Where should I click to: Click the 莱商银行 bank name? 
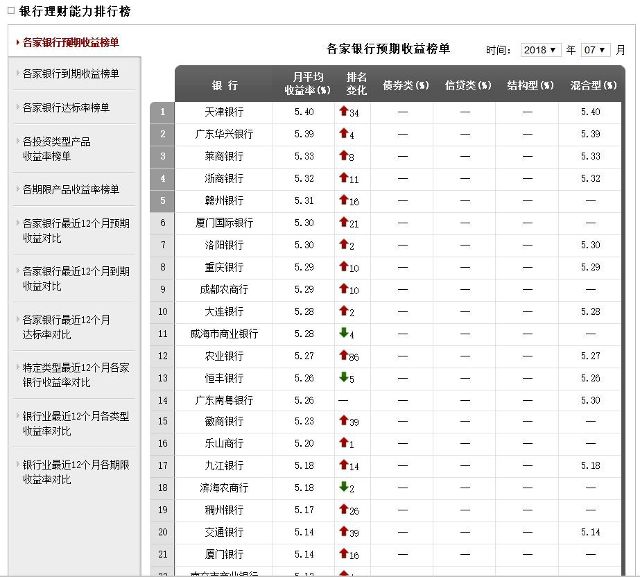point(224,156)
